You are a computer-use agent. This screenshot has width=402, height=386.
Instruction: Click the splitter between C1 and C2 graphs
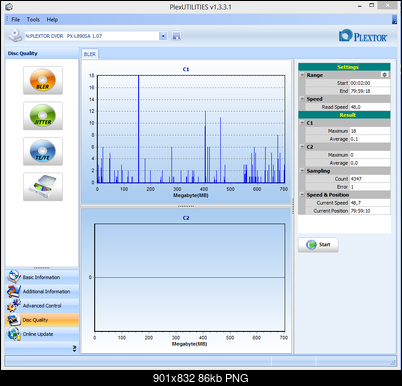coord(186,206)
